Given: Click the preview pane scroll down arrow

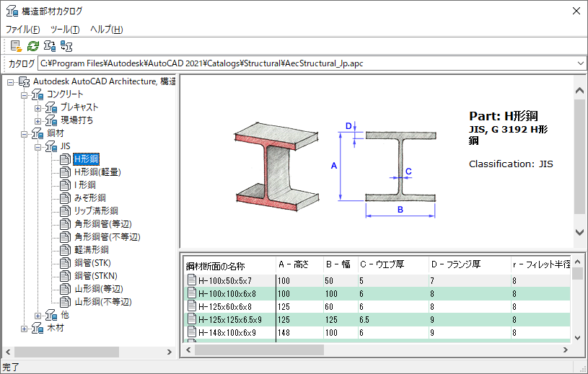Looking at the screenshot, I should click(x=579, y=232).
